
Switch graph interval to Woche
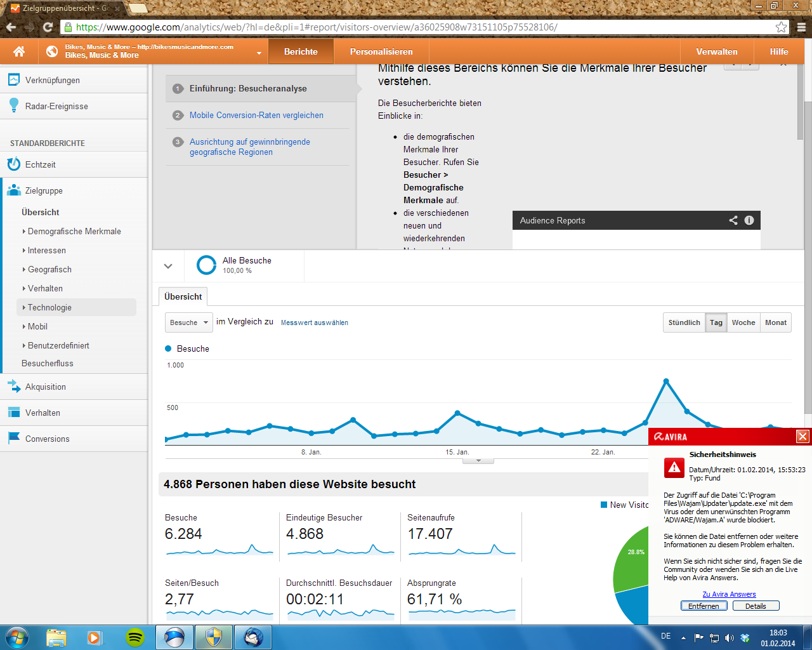coord(743,322)
